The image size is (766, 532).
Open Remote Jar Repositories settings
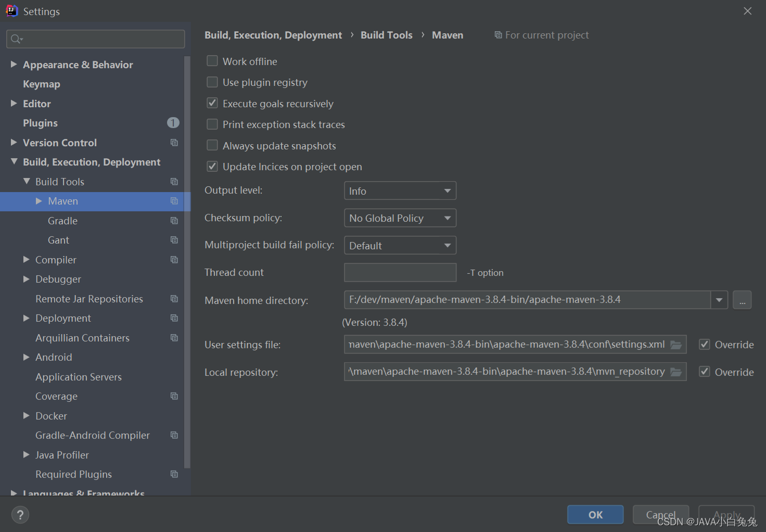tap(89, 299)
